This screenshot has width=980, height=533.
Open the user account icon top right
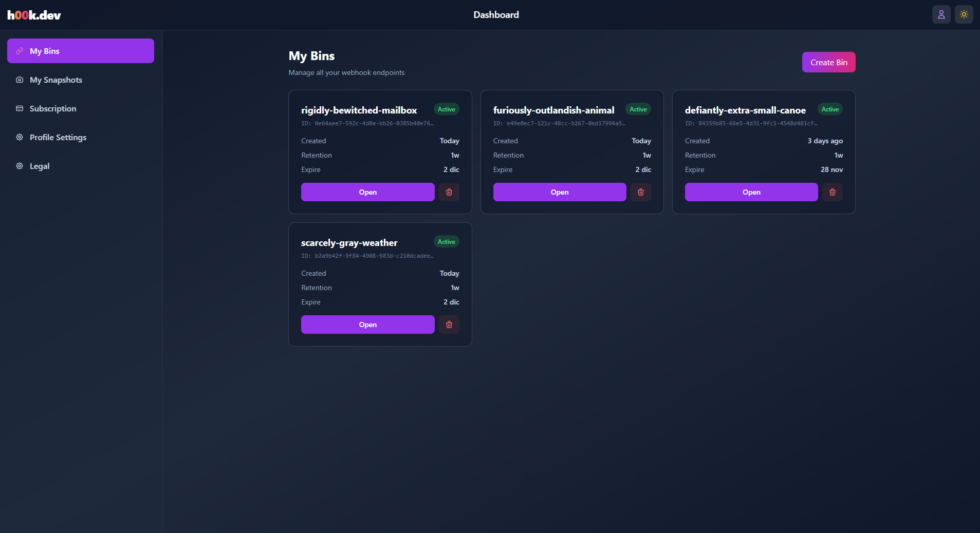pos(941,14)
